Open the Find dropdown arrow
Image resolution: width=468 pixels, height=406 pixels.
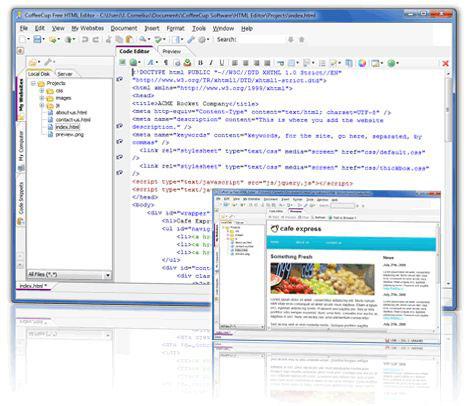click(148, 39)
